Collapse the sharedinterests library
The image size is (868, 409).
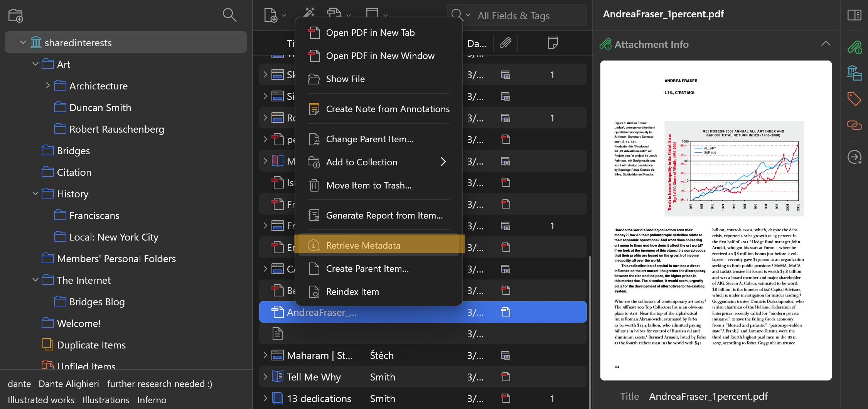(x=23, y=42)
